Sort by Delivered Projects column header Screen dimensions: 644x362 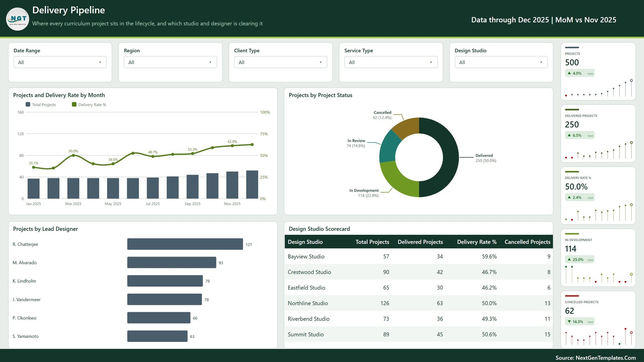coord(420,242)
